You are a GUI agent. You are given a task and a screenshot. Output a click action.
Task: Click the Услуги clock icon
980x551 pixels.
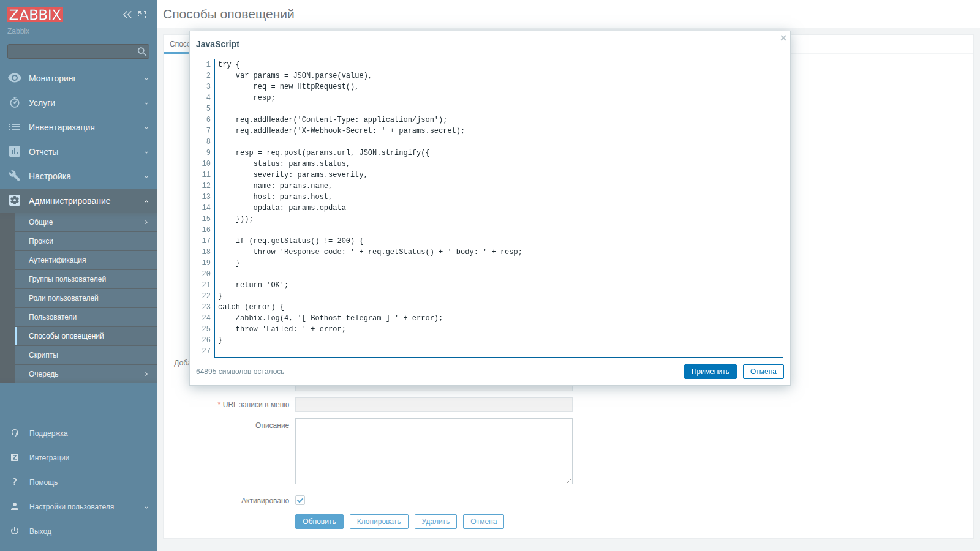(15, 102)
